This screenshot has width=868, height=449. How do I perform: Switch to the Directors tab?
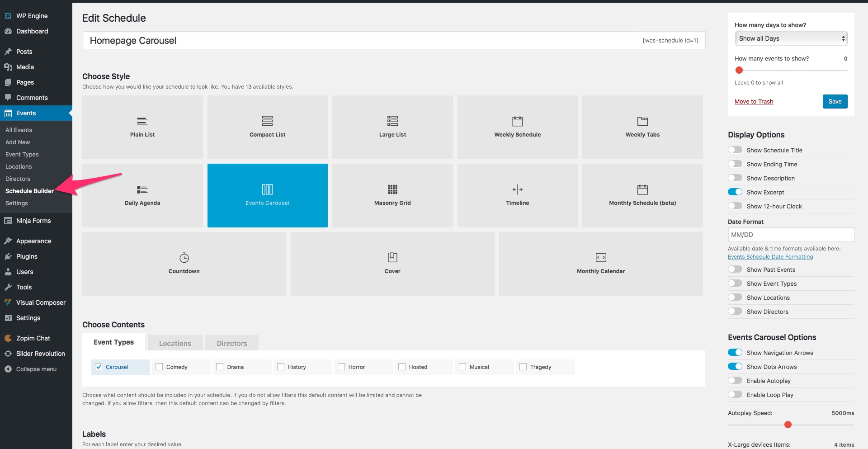click(232, 343)
